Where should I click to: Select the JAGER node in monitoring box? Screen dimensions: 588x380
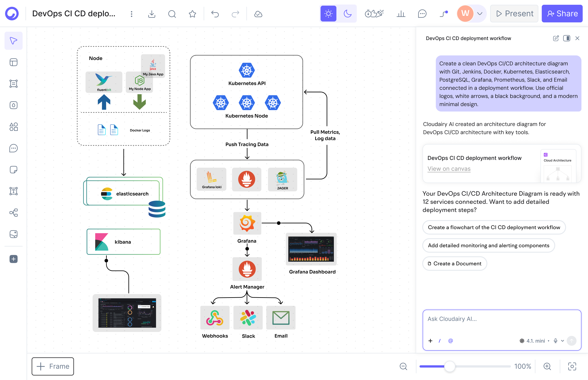[x=282, y=179]
